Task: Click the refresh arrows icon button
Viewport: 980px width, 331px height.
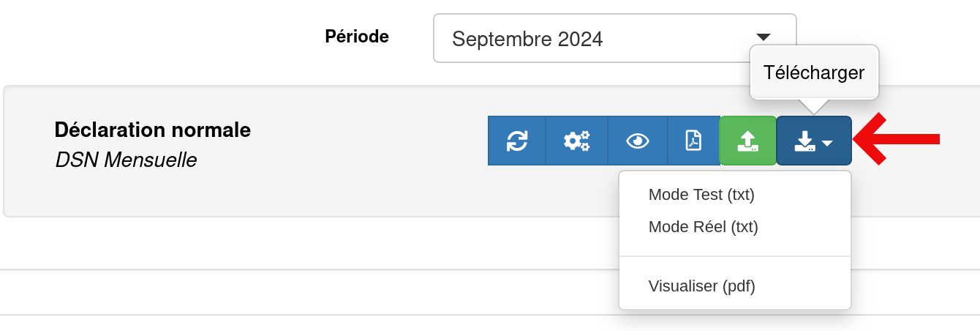Action: tap(516, 141)
